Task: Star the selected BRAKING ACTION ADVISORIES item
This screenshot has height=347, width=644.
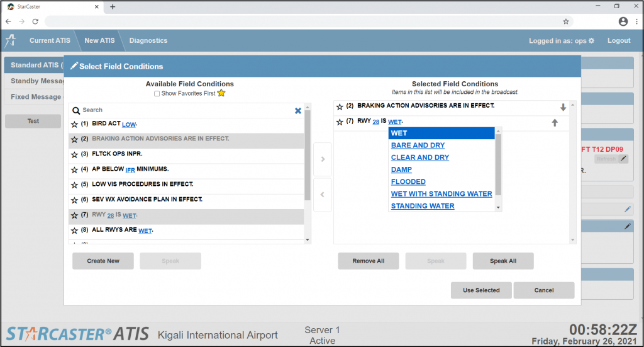Action: [340, 107]
